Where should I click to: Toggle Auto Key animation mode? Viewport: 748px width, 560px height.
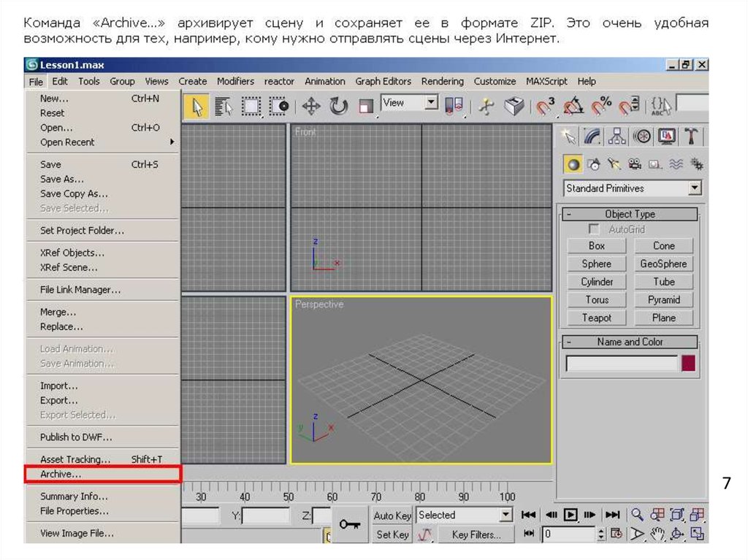tap(392, 515)
